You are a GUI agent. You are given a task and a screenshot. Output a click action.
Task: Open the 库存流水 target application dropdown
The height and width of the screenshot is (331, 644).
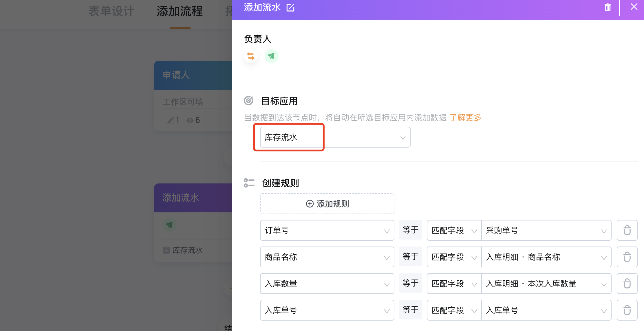[335, 137]
